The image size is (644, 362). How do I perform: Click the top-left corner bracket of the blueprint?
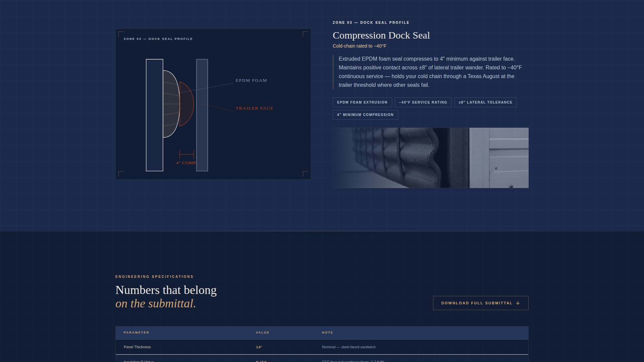point(121,33)
